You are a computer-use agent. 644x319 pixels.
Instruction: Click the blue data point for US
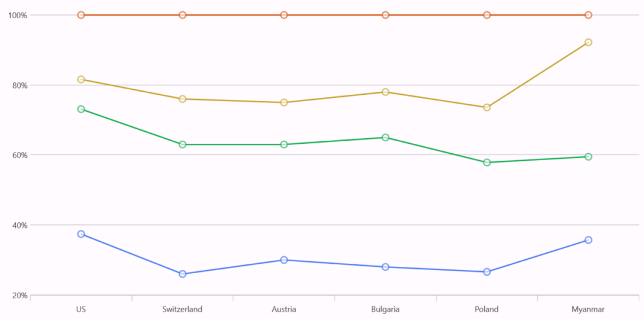[81, 234]
